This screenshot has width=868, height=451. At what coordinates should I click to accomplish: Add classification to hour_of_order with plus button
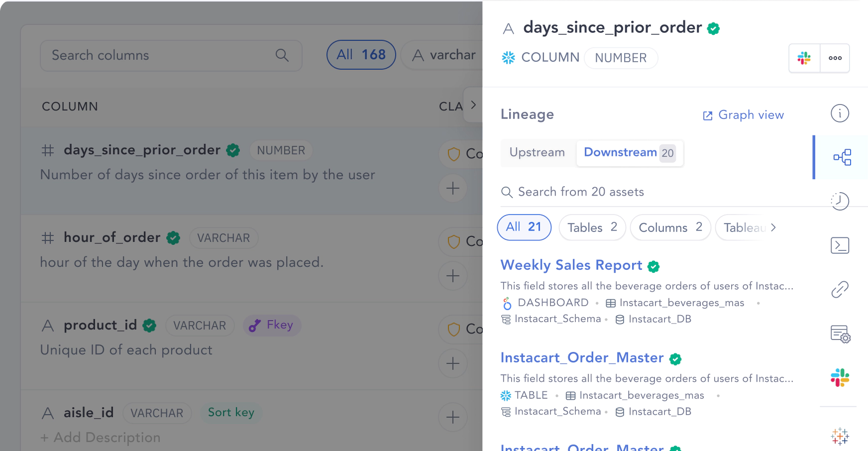453,276
